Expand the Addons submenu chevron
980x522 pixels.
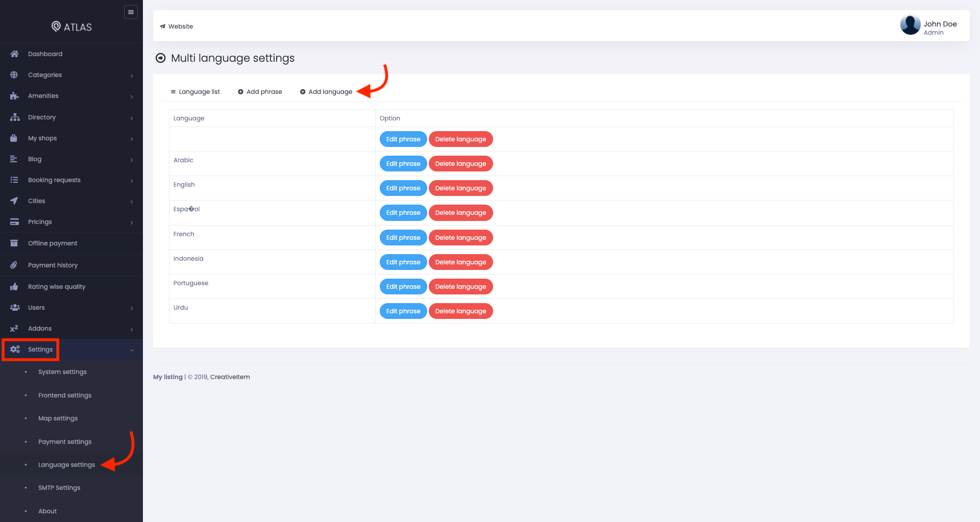coord(132,329)
